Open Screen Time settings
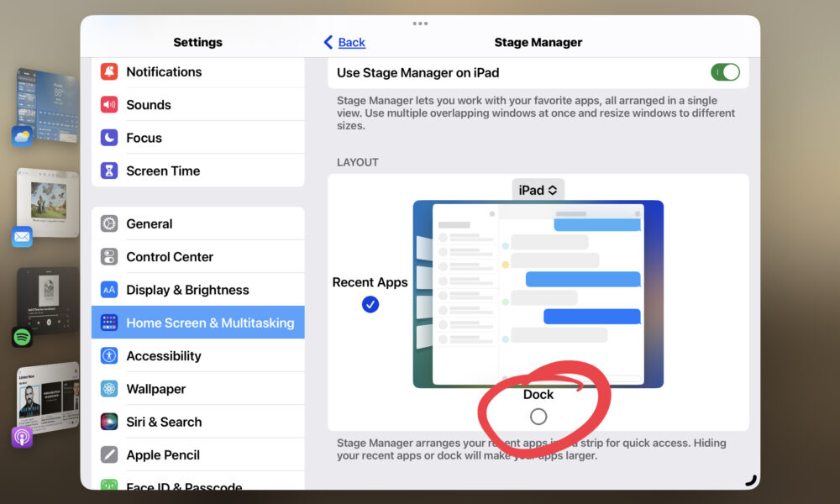This screenshot has width=840, height=504. pyautogui.click(x=198, y=171)
